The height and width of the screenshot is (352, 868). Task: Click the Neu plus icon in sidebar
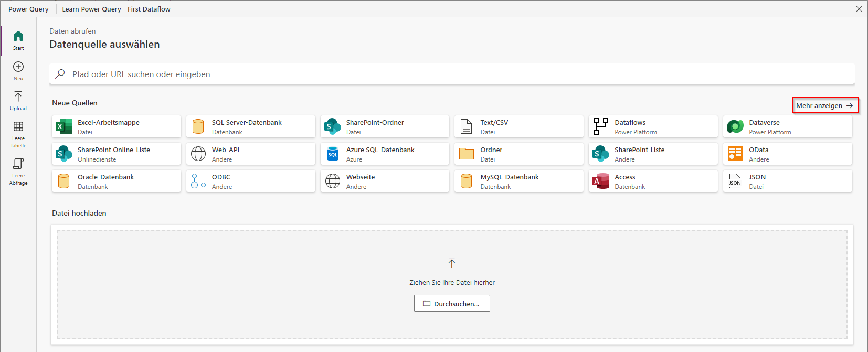coord(18,67)
